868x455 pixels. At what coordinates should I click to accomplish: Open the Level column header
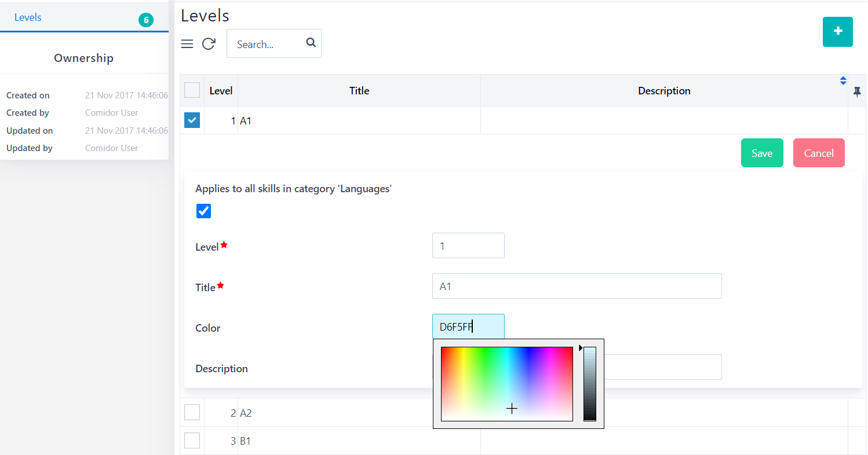220,90
